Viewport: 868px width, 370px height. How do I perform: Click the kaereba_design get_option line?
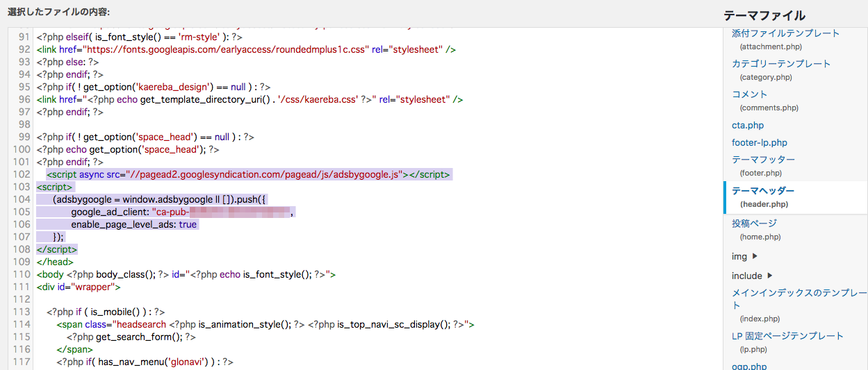(154, 87)
